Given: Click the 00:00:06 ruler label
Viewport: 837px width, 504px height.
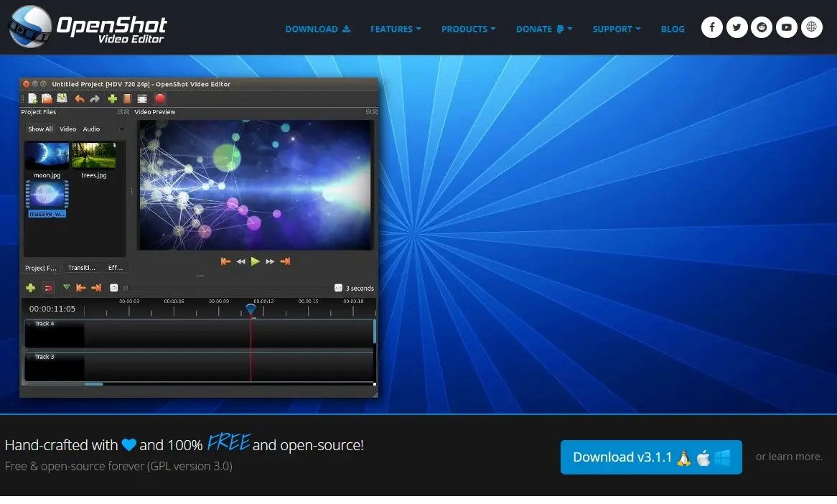Looking at the screenshot, I should tap(174, 301).
